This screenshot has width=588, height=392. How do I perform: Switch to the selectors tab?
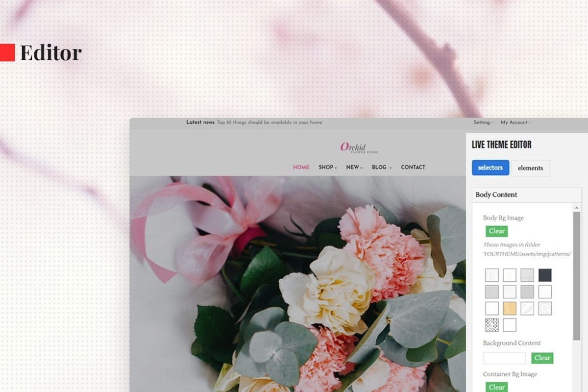(490, 168)
